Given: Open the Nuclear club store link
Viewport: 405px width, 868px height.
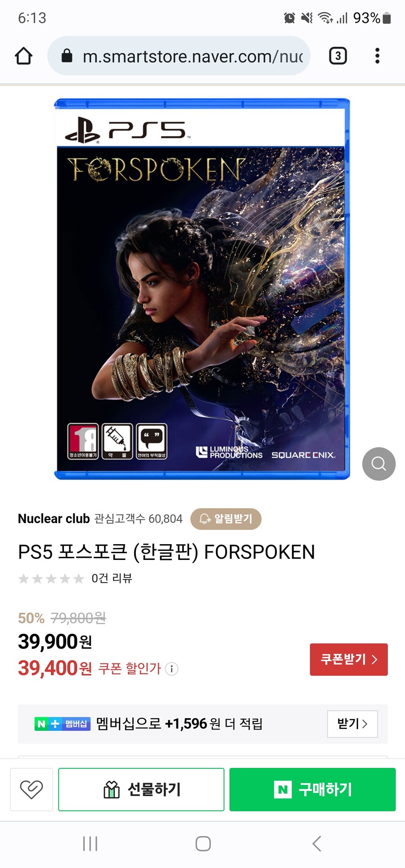Looking at the screenshot, I should pyautogui.click(x=54, y=519).
